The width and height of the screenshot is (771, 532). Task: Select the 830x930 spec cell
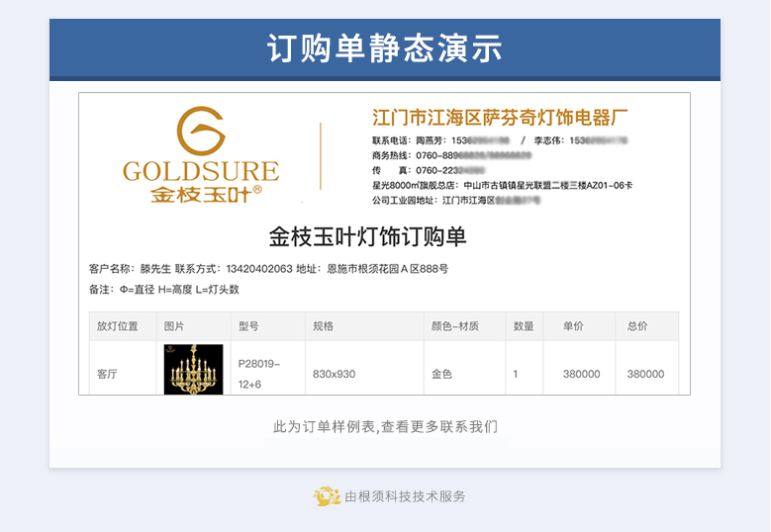(x=364, y=369)
